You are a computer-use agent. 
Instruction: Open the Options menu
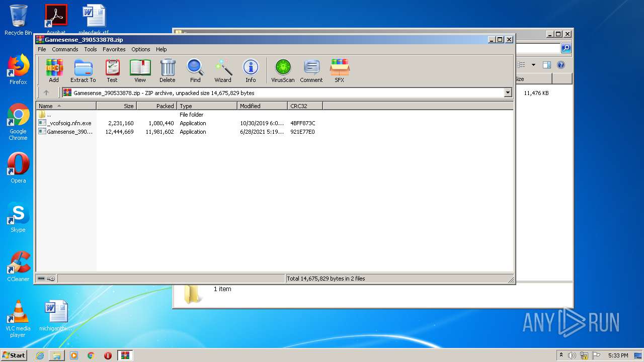pos(141,49)
